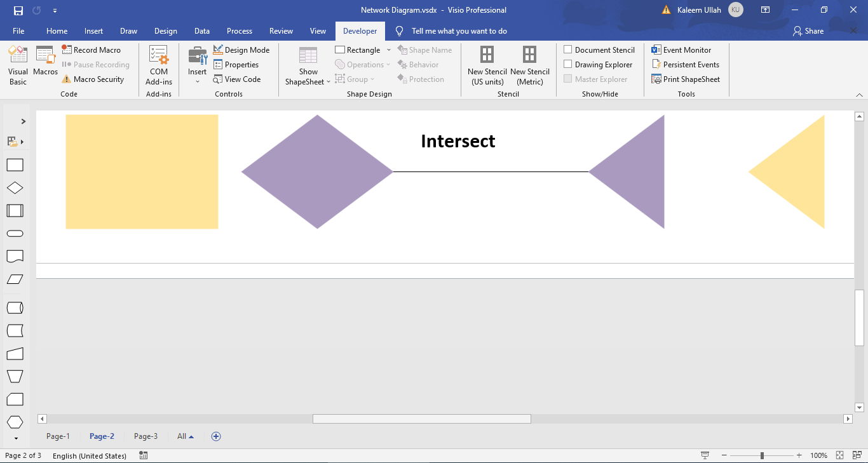The width and height of the screenshot is (868, 463).
Task: Expand the Rectangle shape type dropdown
Action: [389, 50]
